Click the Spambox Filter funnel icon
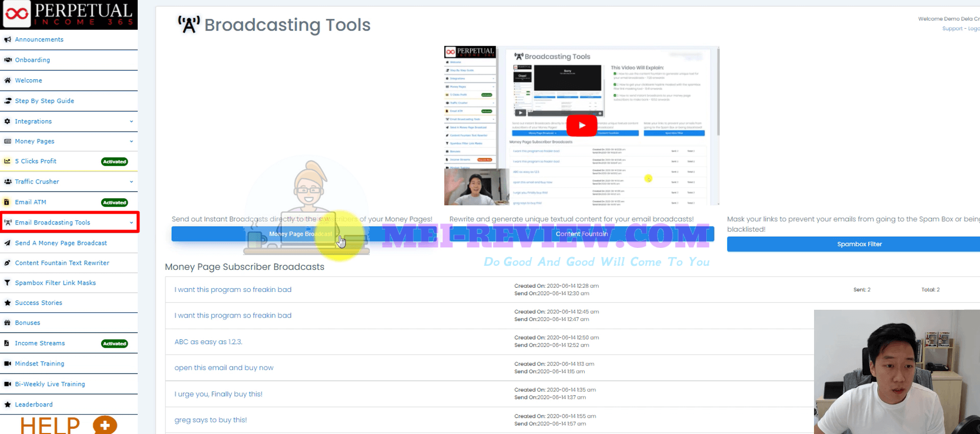The height and width of the screenshot is (434, 980). pos(8,283)
